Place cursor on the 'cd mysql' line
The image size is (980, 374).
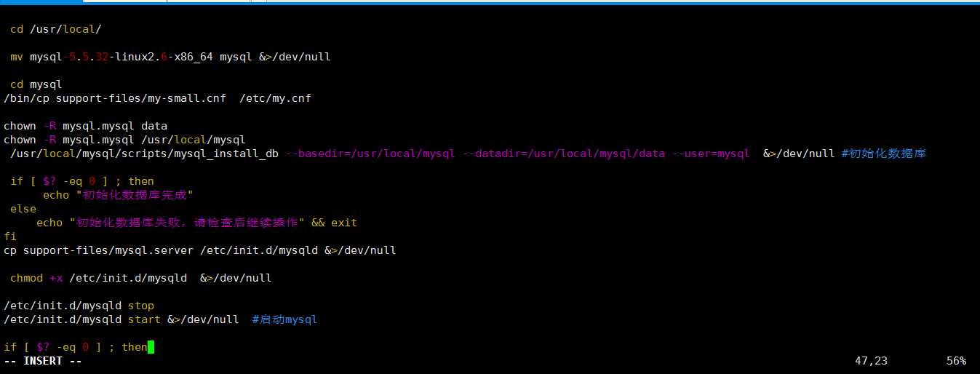tap(36, 84)
